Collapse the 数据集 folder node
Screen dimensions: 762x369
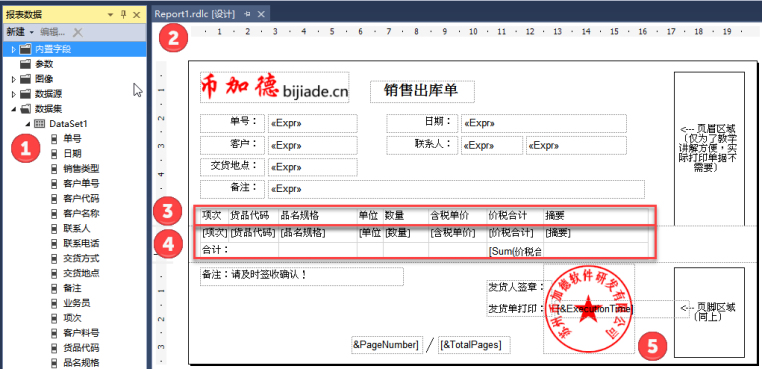pos(14,109)
